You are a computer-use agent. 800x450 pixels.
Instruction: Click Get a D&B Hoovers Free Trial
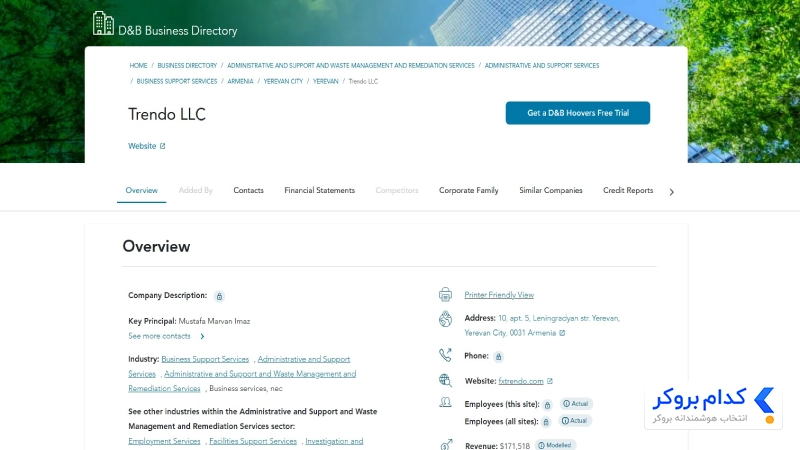578,113
